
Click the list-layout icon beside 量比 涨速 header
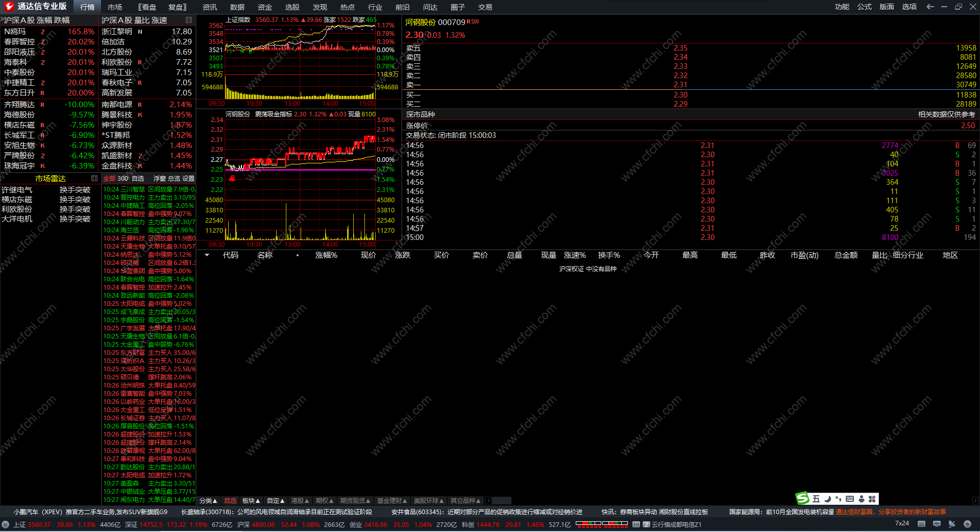pyautogui.click(x=189, y=20)
